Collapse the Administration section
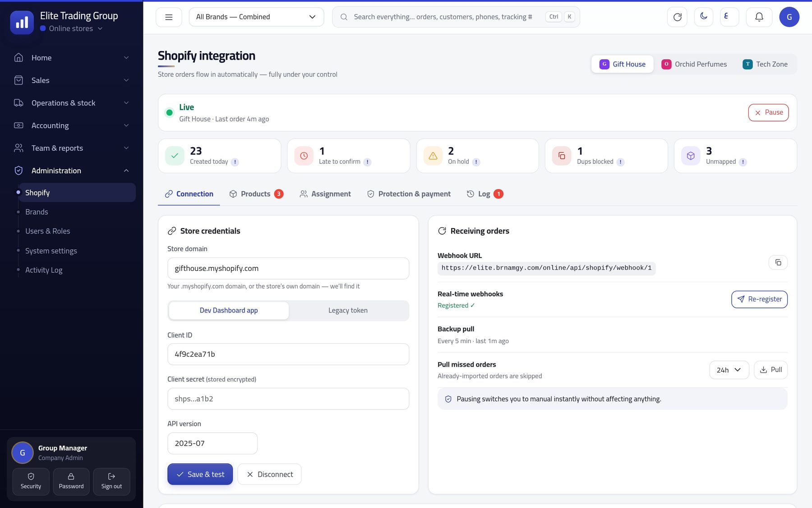 coord(71,171)
